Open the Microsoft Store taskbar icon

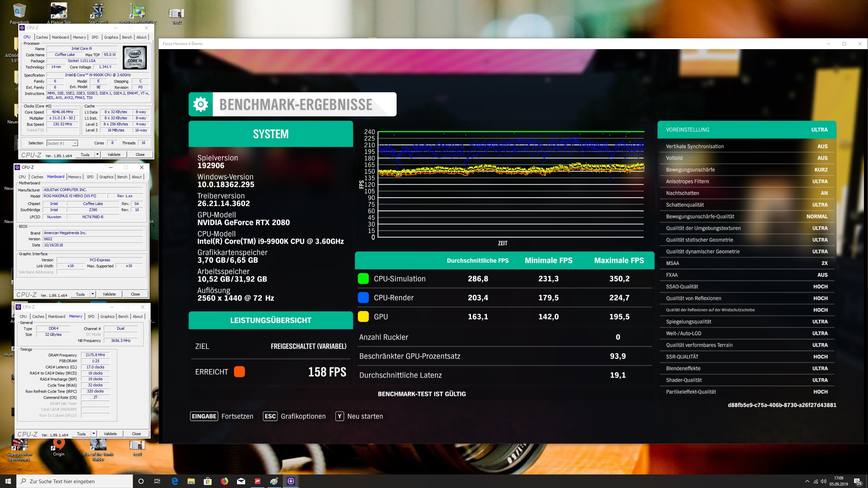pyautogui.click(x=208, y=481)
